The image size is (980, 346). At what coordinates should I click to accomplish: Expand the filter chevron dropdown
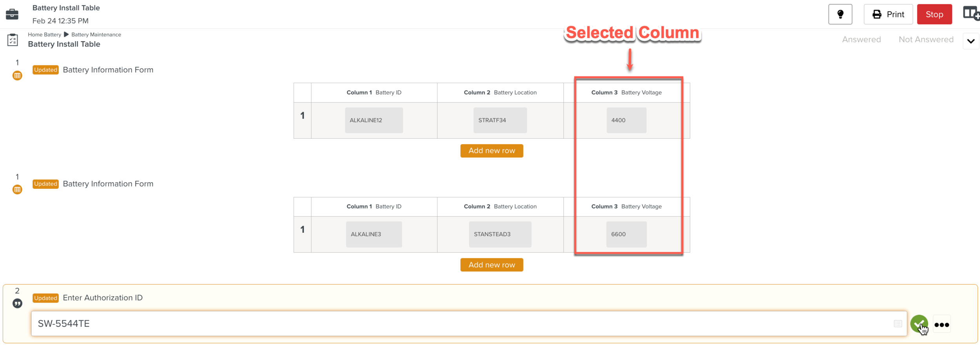971,41
